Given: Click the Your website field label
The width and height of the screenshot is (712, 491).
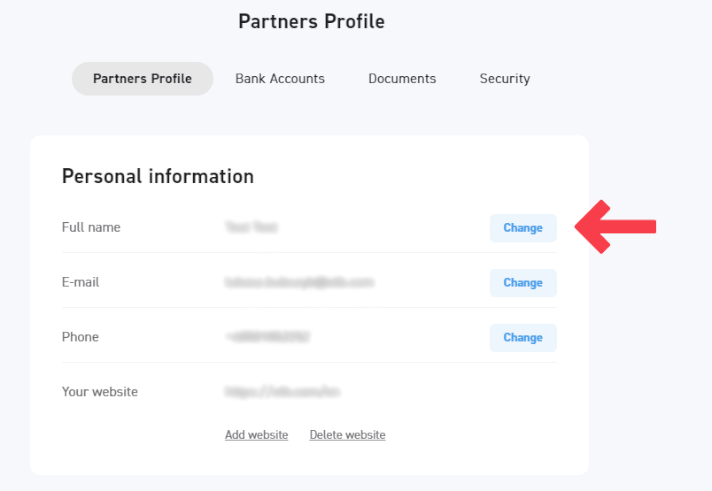Looking at the screenshot, I should point(100,392).
